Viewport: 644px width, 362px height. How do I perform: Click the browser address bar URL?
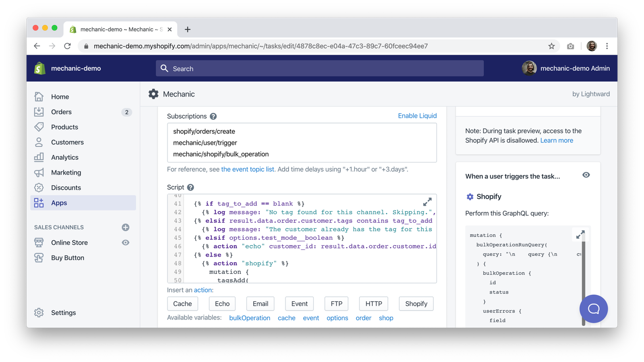click(261, 46)
